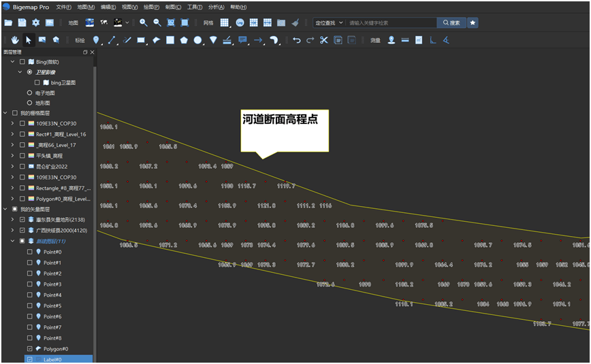The height and width of the screenshot is (364, 591).
Task: Select the 广西扶绥县2000(4120) layer
Action: coord(61,230)
